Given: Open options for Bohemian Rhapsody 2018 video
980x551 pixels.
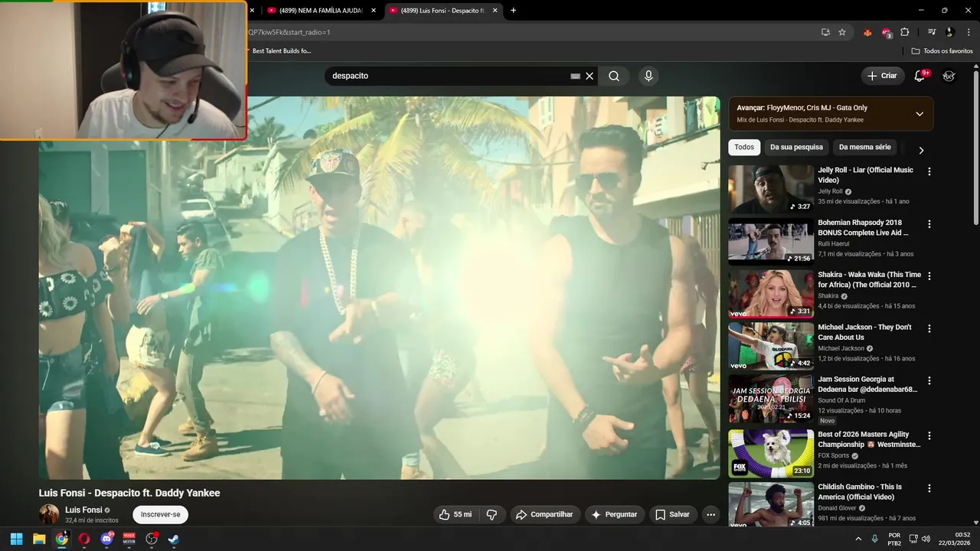Looking at the screenshot, I should click(929, 224).
